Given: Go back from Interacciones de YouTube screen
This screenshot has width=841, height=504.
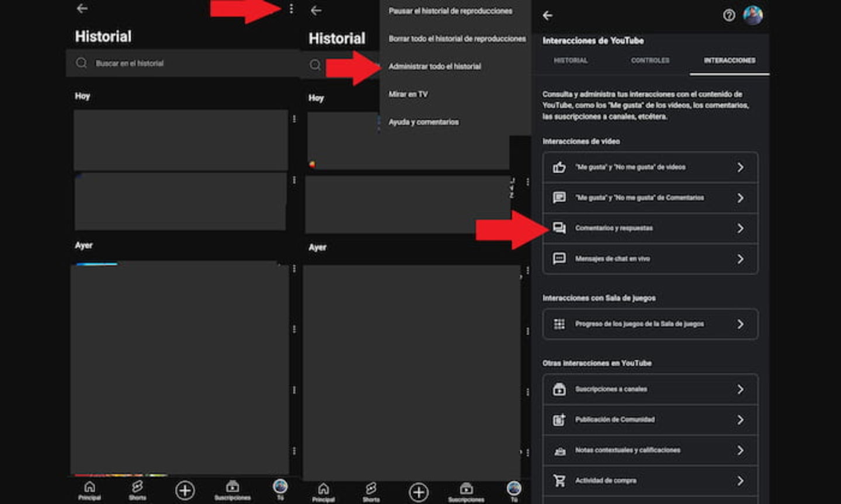Looking at the screenshot, I should pyautogui.click(x=547, y=16).
